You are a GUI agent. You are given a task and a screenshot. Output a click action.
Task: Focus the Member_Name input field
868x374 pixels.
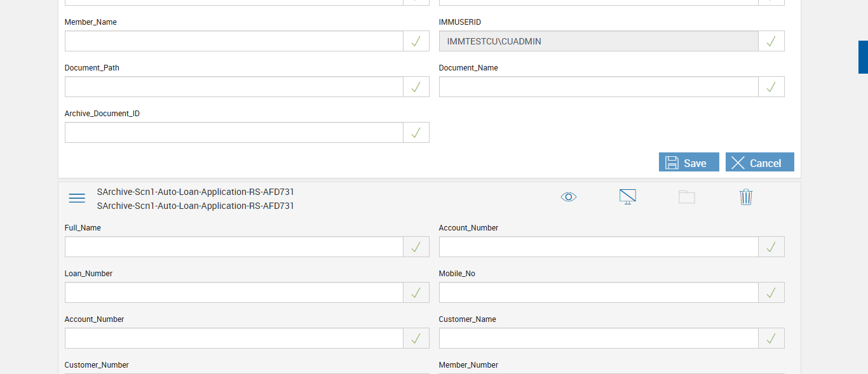pos(234,41)
